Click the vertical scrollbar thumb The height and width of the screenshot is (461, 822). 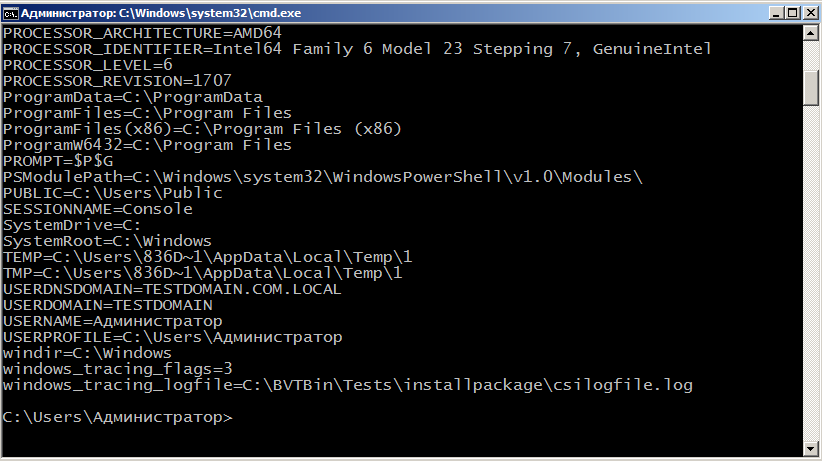click(811, 88)
